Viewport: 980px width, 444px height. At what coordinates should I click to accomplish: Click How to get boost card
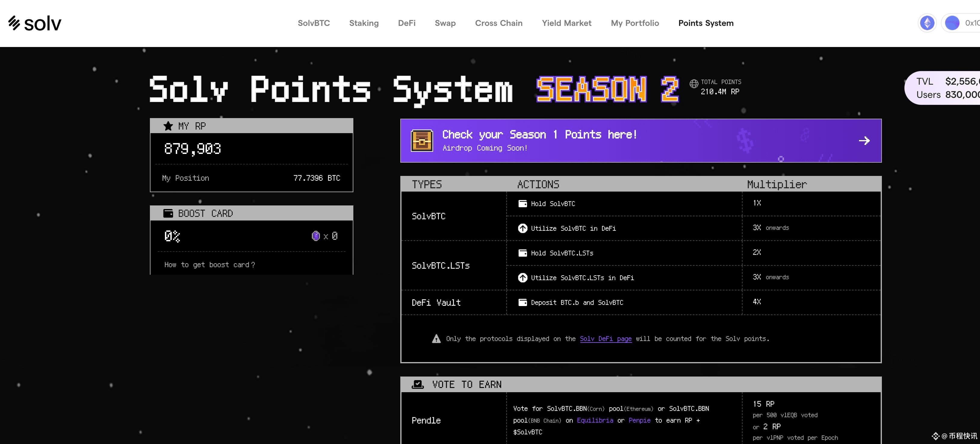209,265
